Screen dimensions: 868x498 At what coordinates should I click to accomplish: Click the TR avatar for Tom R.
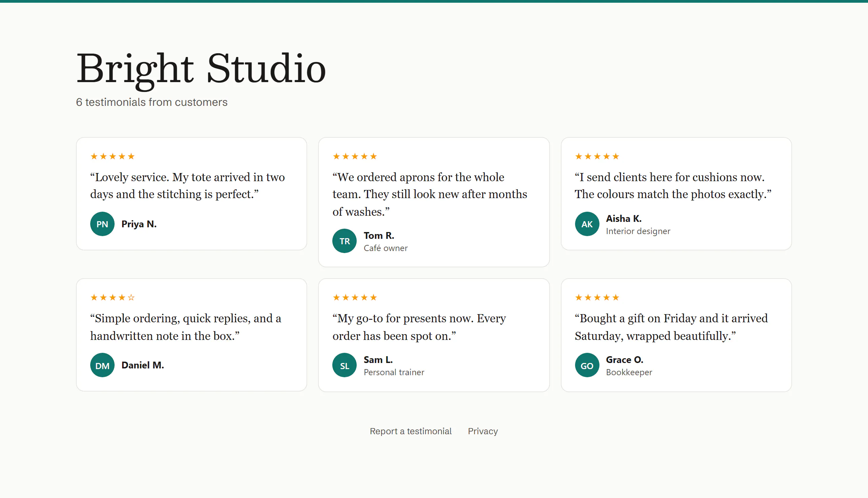click(344, 241)
